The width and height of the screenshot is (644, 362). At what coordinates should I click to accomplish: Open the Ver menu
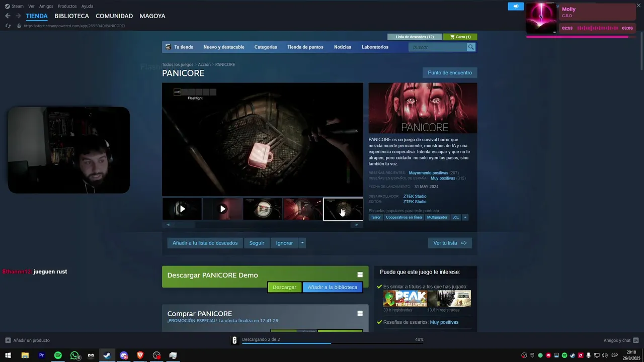pos(31,7)
